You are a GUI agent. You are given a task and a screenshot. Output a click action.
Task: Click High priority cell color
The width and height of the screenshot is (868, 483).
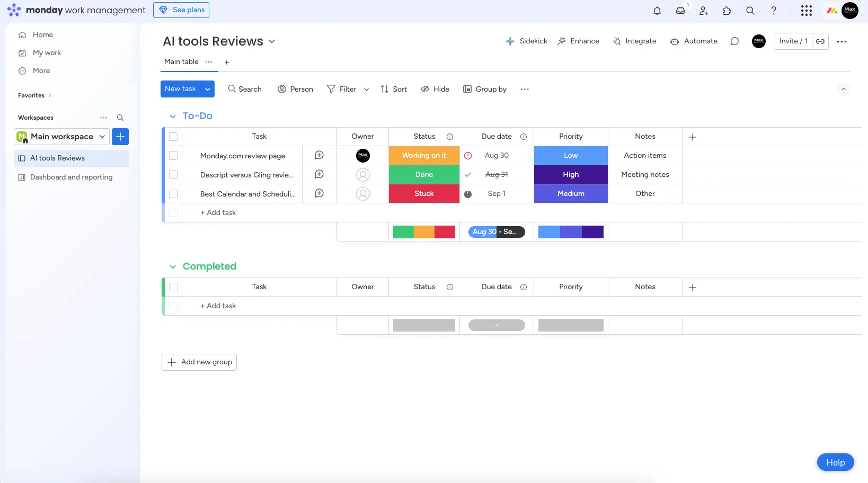click(571, 175)
